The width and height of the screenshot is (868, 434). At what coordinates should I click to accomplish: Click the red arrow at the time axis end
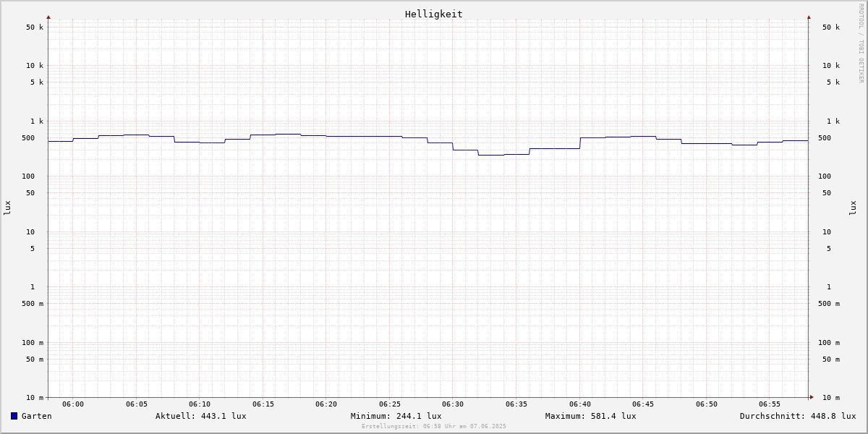pyautogui.click(x=812, y=397)
